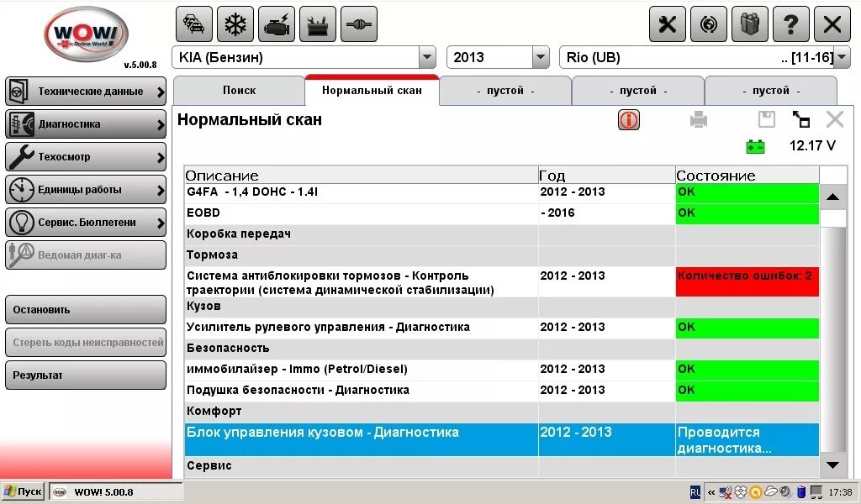Open the battery tools toolbar icon

pos(317,24)
